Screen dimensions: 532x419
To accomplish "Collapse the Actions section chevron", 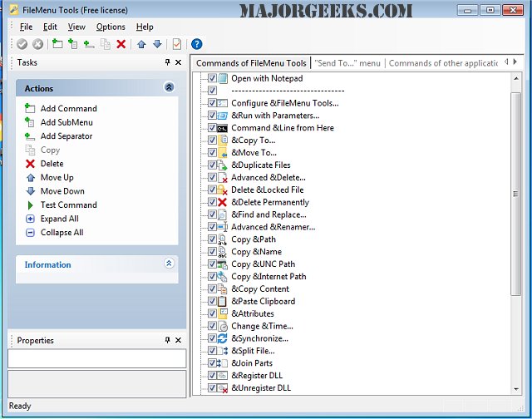I will click(x=170, y=87).
